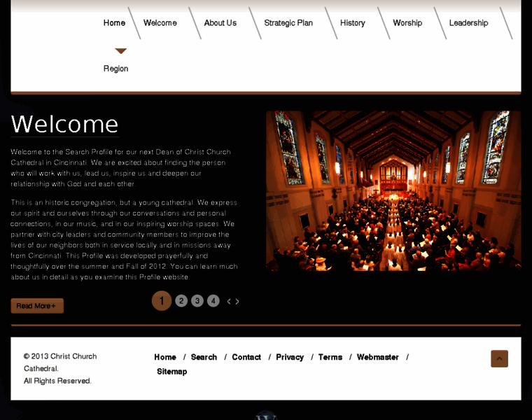Open the footer Sitemap link
This screenshot has width=532, height=420.
[171, 372]
